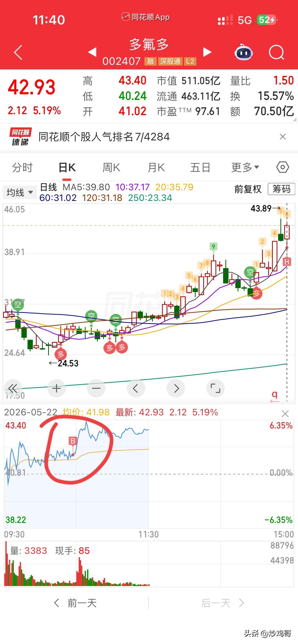
Task: Switch to the previous stock with left triangle
Action: point(92,52)
